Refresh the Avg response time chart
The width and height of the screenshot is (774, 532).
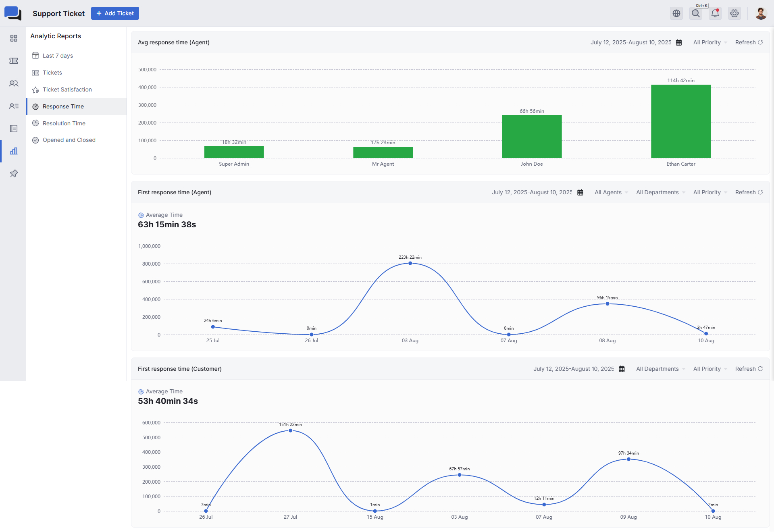[x=749, y=43]
